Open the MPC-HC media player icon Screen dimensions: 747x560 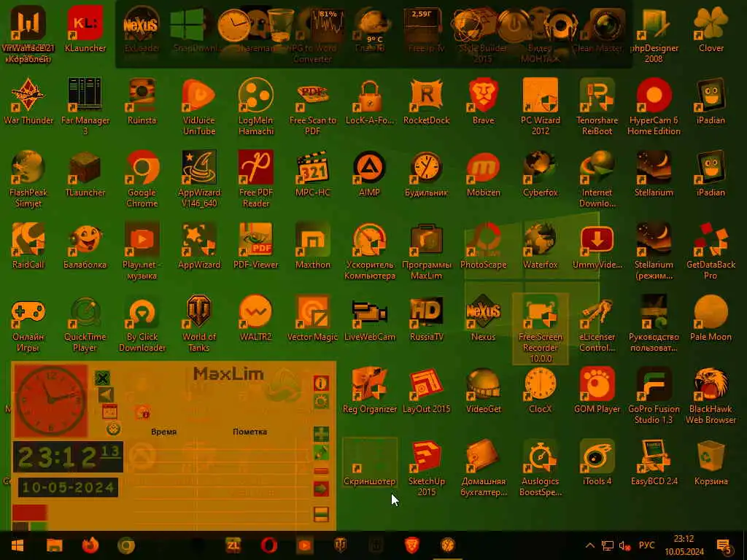(312, 174)
